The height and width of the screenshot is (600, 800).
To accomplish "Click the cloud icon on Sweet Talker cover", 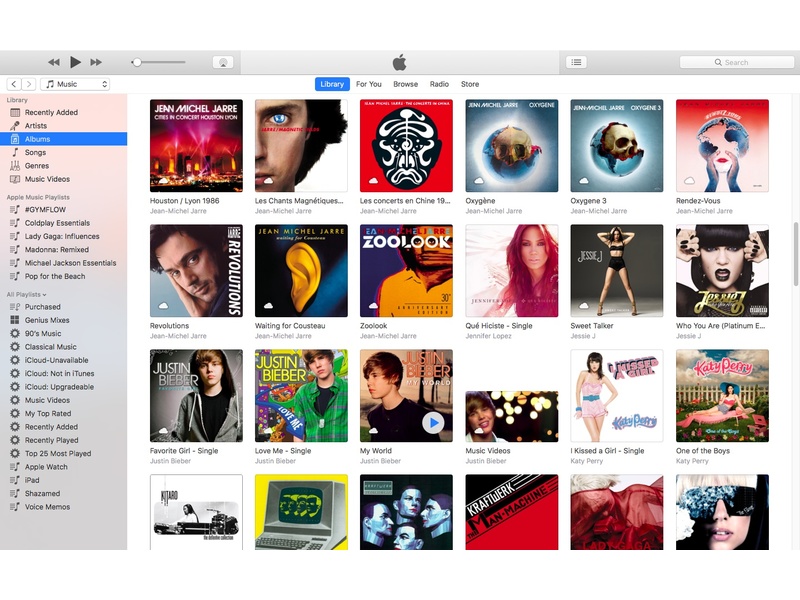I will (584, 306).
